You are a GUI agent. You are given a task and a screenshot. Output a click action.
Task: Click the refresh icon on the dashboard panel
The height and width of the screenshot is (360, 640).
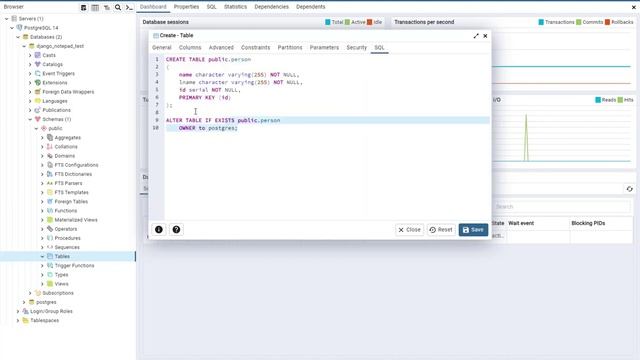pos(629,189)
